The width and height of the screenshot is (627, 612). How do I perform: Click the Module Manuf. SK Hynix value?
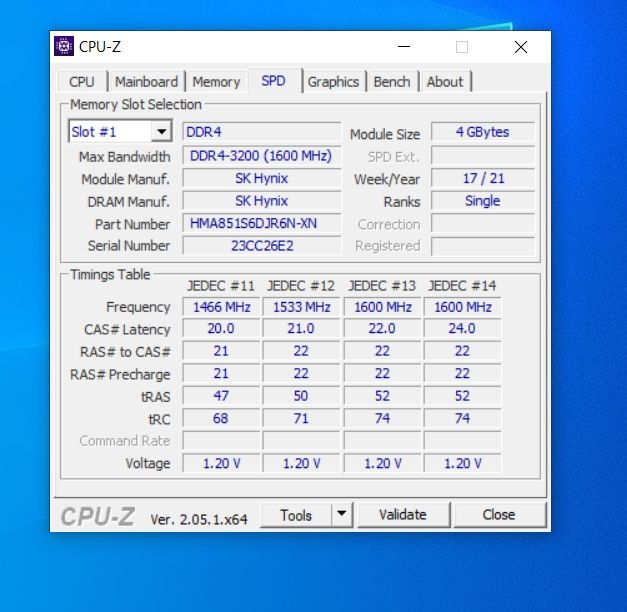tap(262, 178)
